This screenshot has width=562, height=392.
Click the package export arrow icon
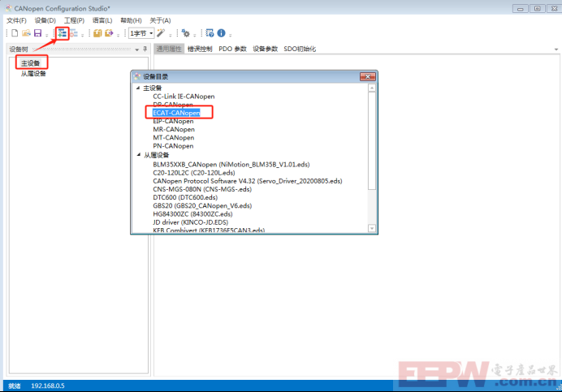[109, 33]
